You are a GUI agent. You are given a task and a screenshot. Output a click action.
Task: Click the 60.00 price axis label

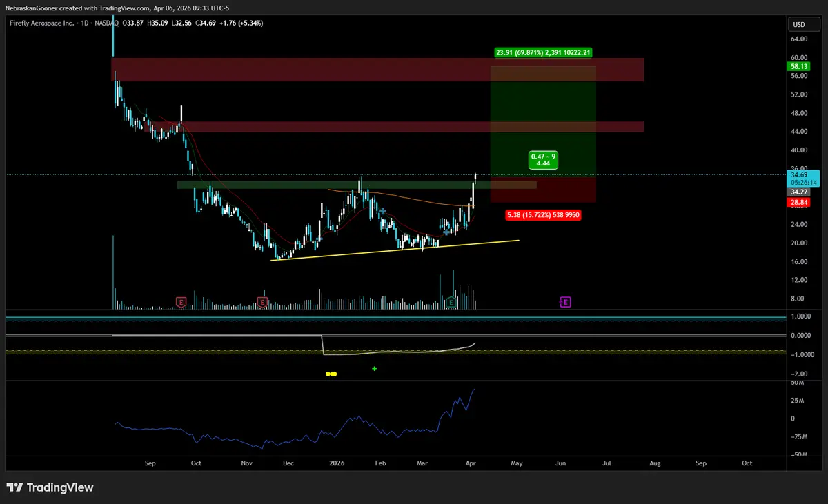tap(799, 57)
